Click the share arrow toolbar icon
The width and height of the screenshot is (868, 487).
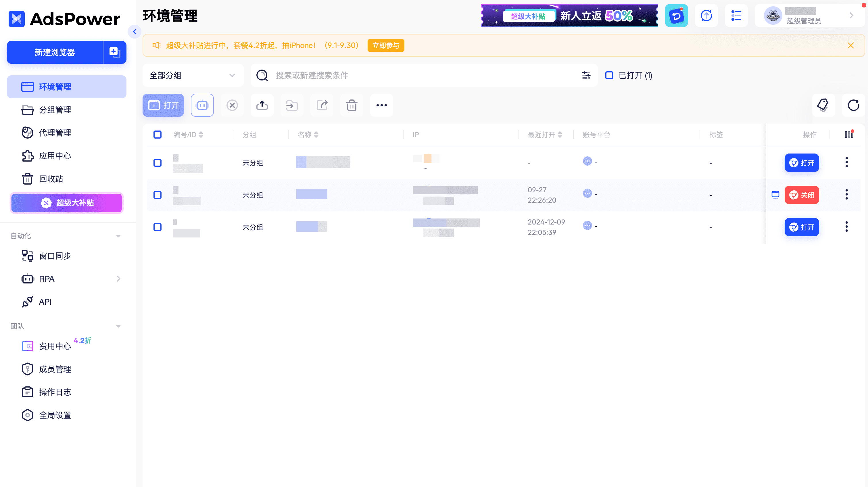pos(322,105)
